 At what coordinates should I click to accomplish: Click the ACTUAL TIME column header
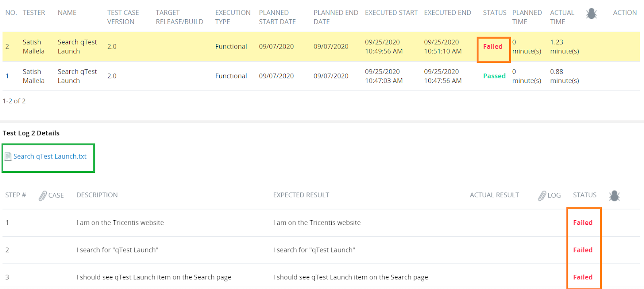click(562, 17)
